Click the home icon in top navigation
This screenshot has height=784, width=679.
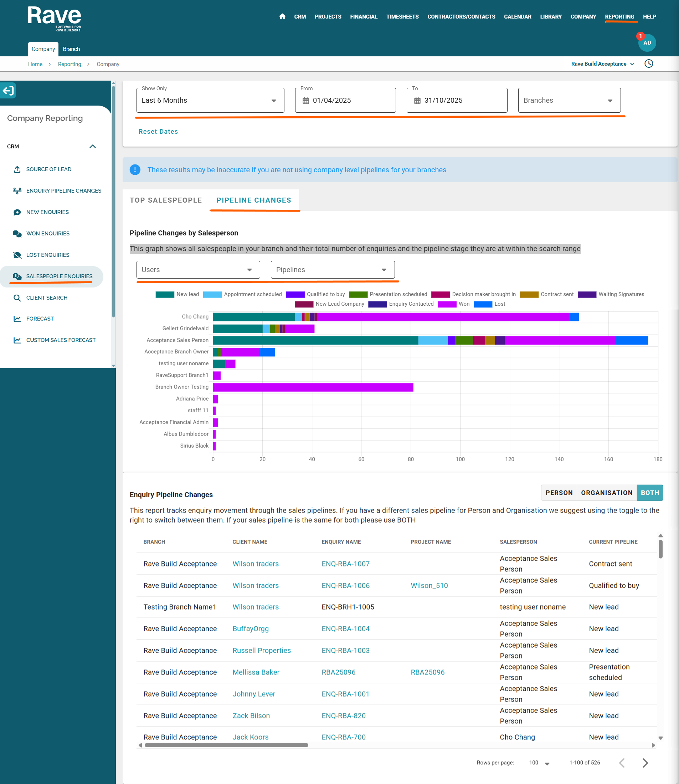[282, 16]
